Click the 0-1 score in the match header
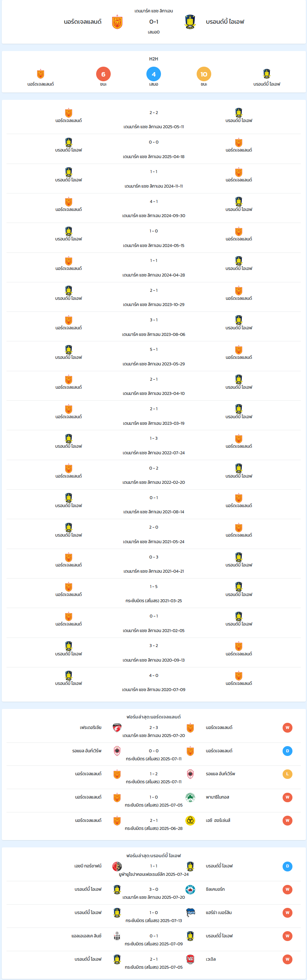 coord(154,22)
